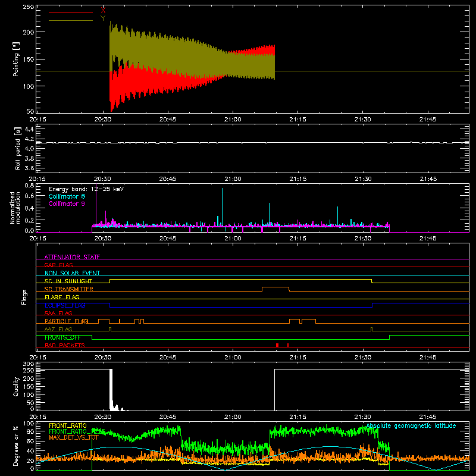Click the 'Normalized modulation' axis title
Screen dimensions: 476x476
[15, 208]
